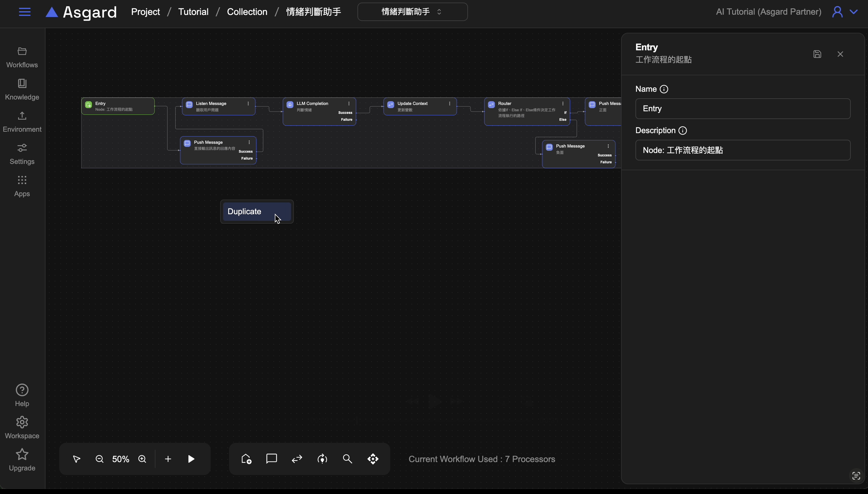Open Listen Message node options menu
The height and width of the screenshot is (494, 868).
click(248, 104)
